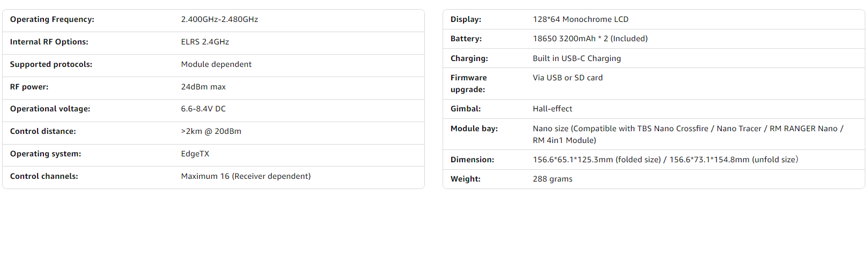The width and height of the screenshot is (868, 256).
Task: Select the 2.400GHz-2.480GHz value
Action: coord(219,19)
